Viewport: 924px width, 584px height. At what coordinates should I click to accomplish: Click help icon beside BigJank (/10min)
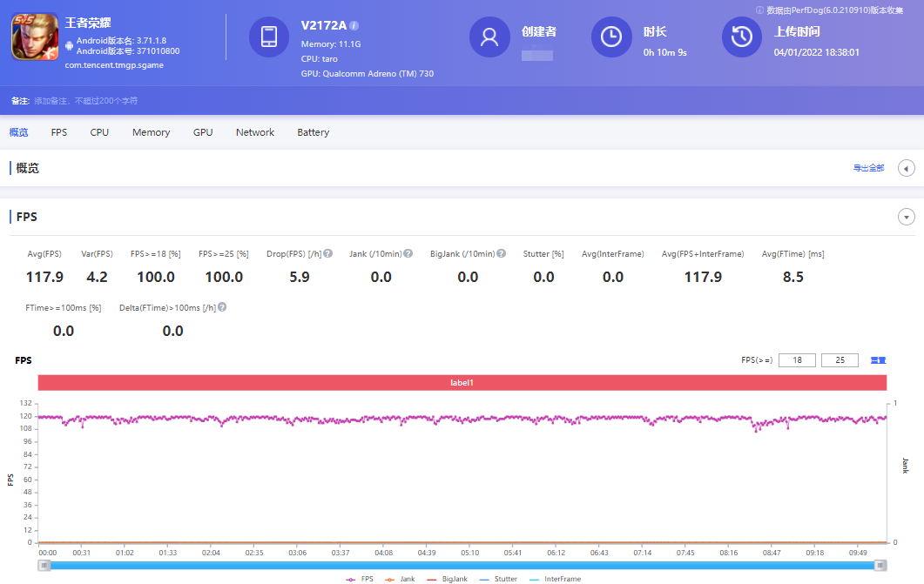coord(502,254)
